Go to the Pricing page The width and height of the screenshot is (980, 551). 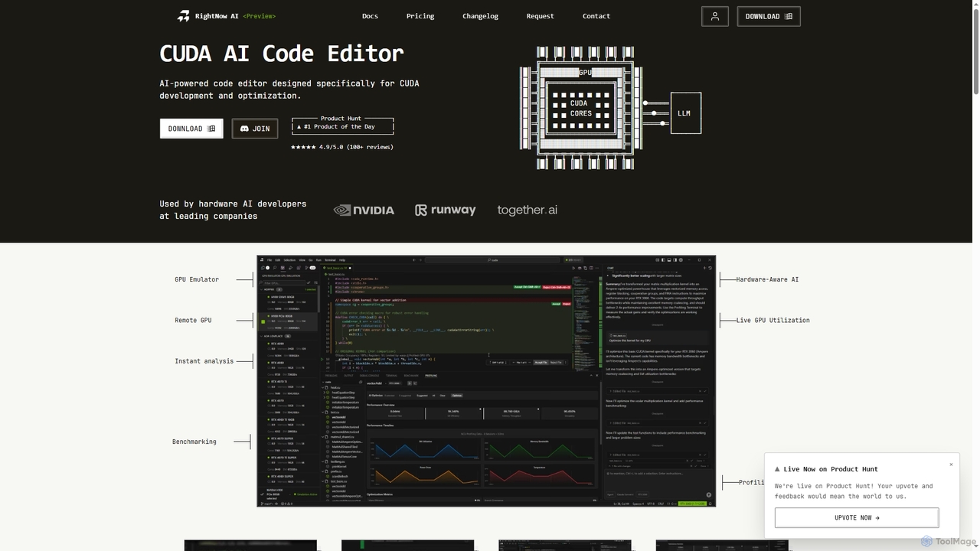coord(420,16)
